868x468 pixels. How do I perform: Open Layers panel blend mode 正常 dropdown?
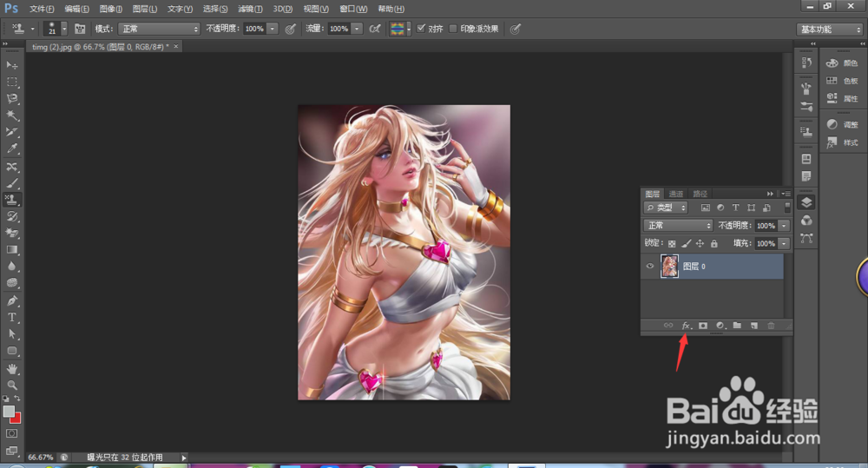(x=678, y=226)
